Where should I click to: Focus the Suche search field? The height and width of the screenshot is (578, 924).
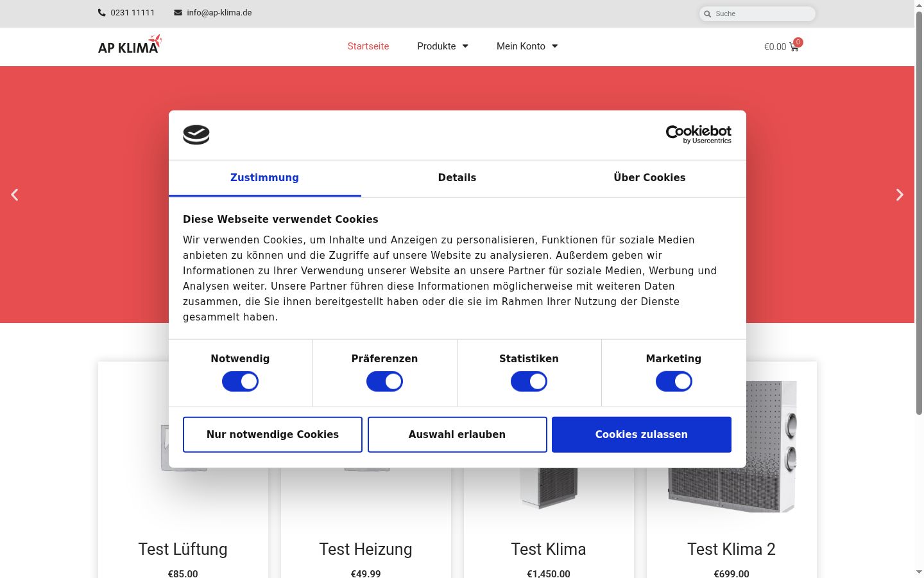coord(757,13)
